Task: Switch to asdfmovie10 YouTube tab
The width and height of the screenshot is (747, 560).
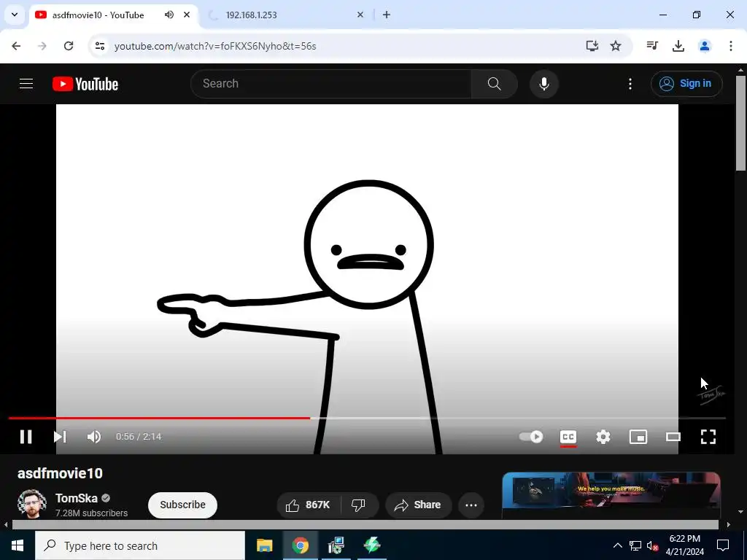Action: click(x=98, y=15)
